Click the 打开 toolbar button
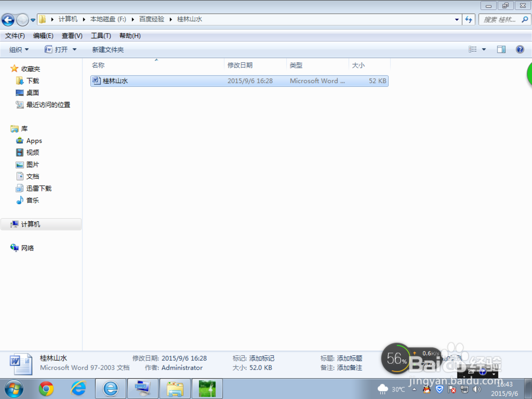 pyautogui.click(x=56, y=49)
